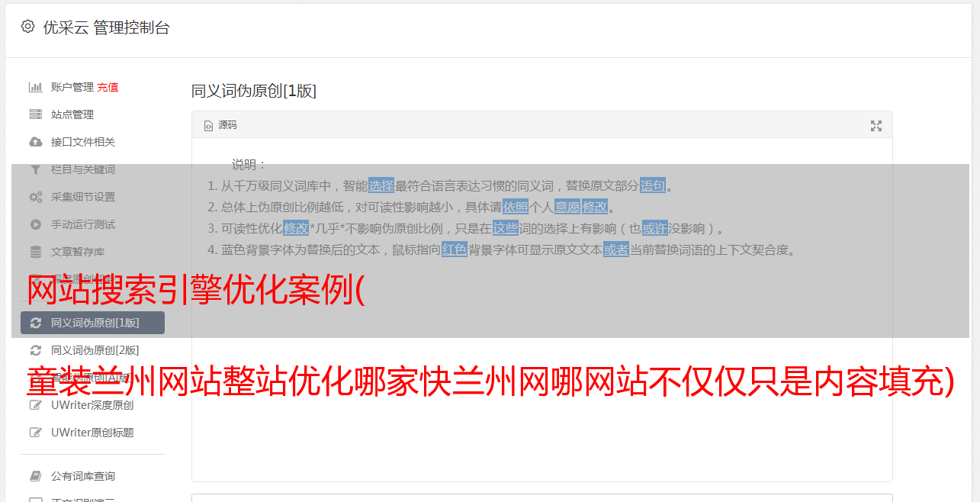Click the database icon for 文章暂存库
The width and height of the screenshot is (980, 502).
coord(35,252)
